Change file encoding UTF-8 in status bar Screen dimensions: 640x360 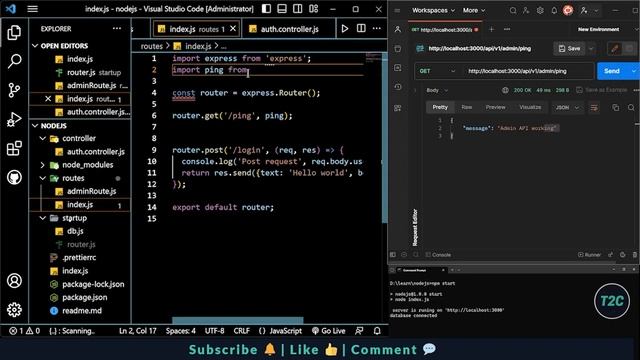214,331
